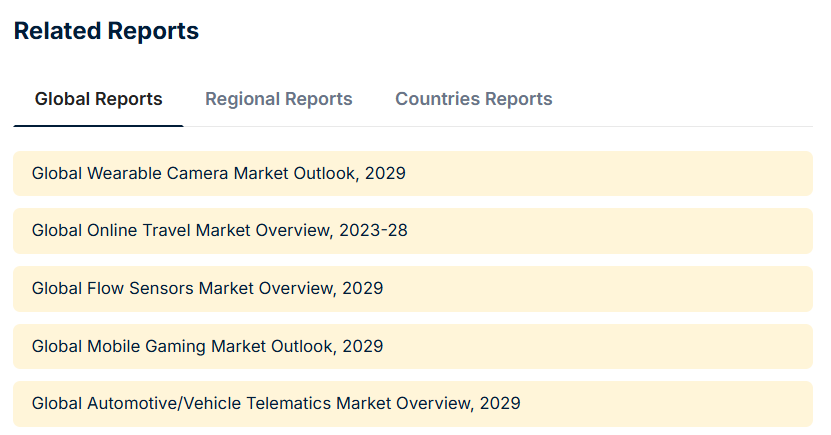Screen dimensions: 831x435
Task: Open Global Automotive/Vehicle Telematics Market Overview report
Action: point(276,404)
